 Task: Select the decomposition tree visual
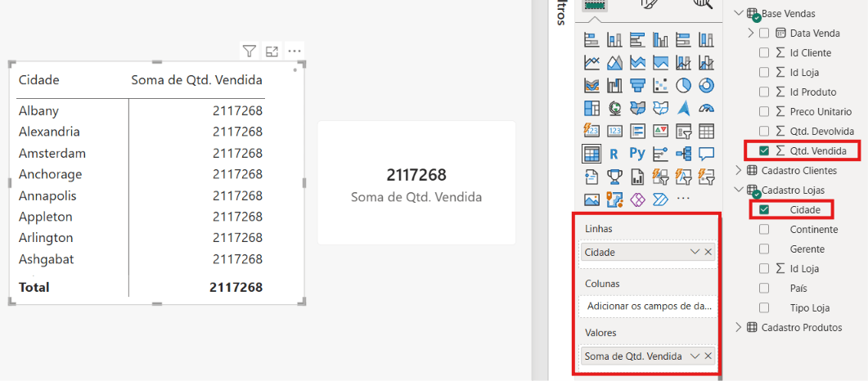pyautogui.click(x=684, y=153)
